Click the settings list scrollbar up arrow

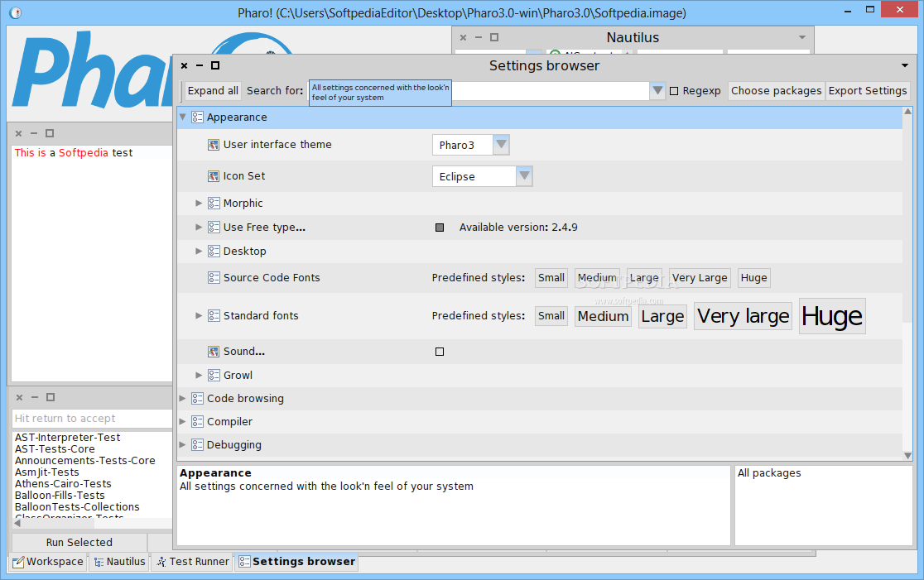tap(907, 112)
